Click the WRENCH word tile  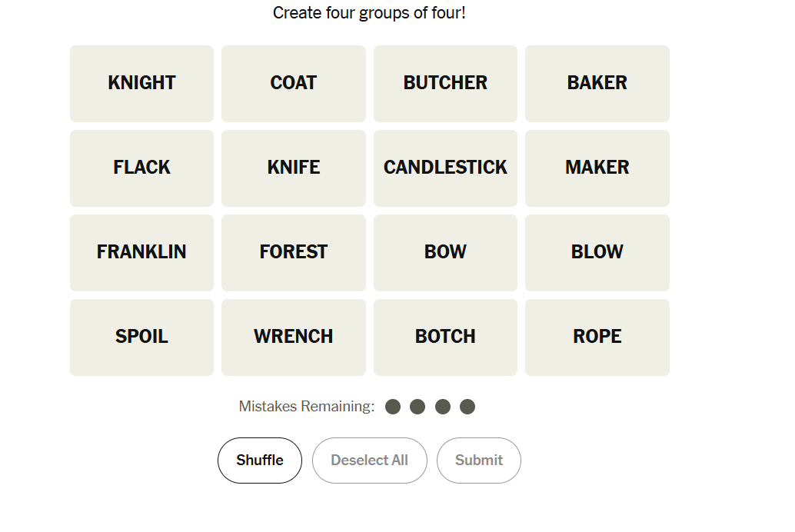(293, 337)
